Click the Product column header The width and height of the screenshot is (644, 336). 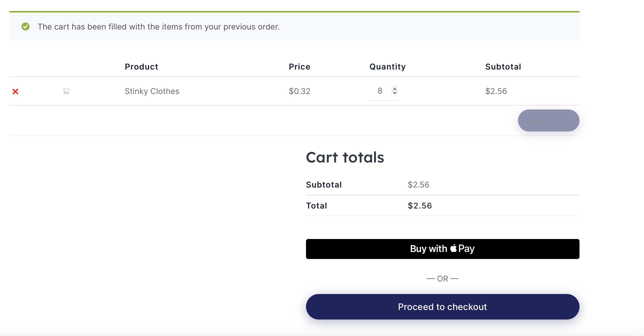(x=141, y=67)
